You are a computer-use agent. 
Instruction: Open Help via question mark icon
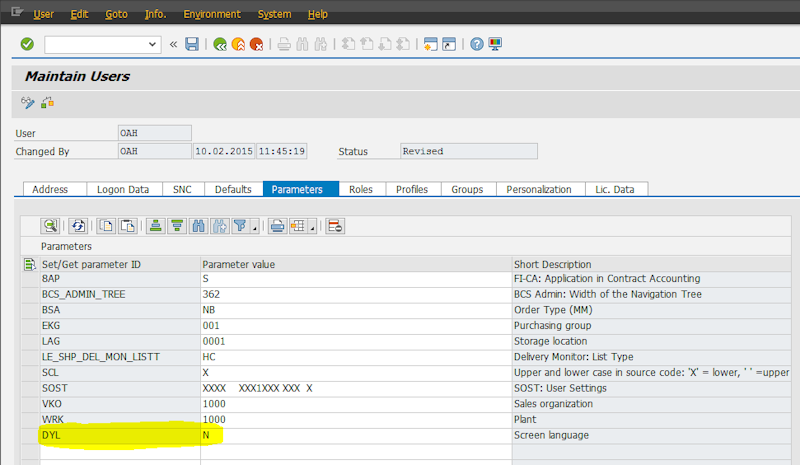click(477, 44)
